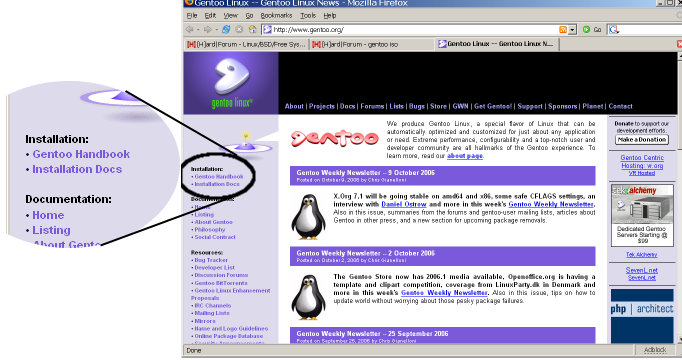Image resolution: width=682 pixels, height=360 pixels.
Task: Open Mailing Lists under Resources
Action: point(212,313)
